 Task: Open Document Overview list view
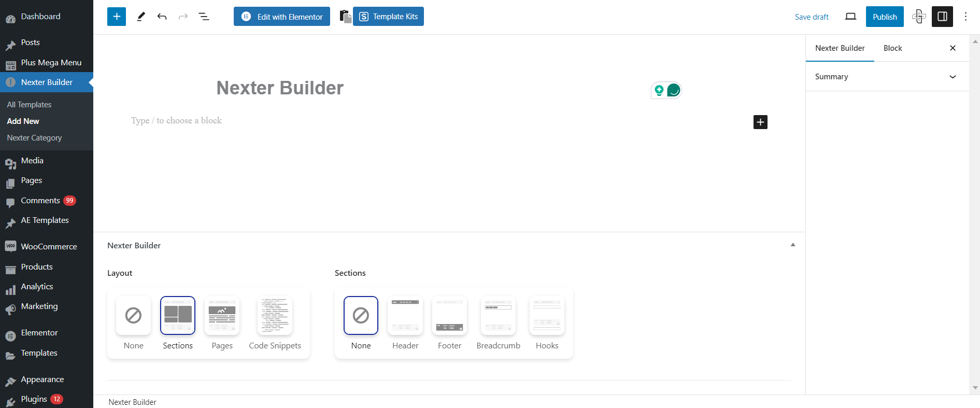click(x=204, y=17)
